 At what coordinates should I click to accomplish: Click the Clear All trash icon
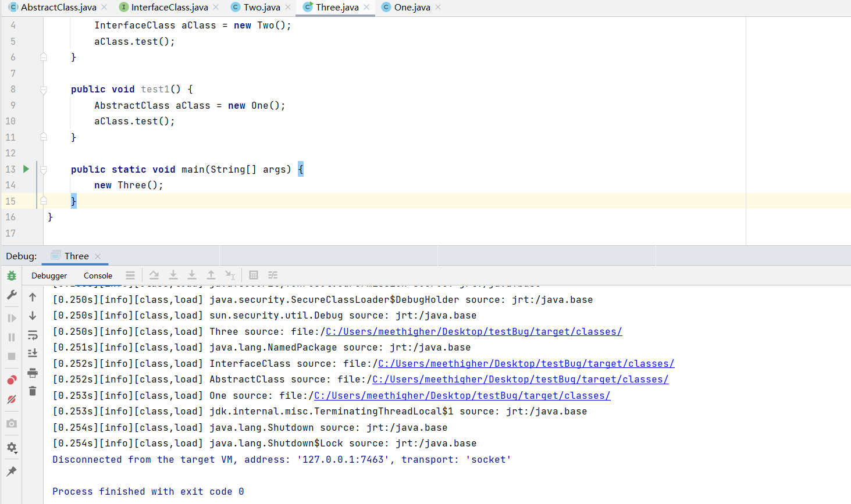pyautogui.click(x=33, y=391)
